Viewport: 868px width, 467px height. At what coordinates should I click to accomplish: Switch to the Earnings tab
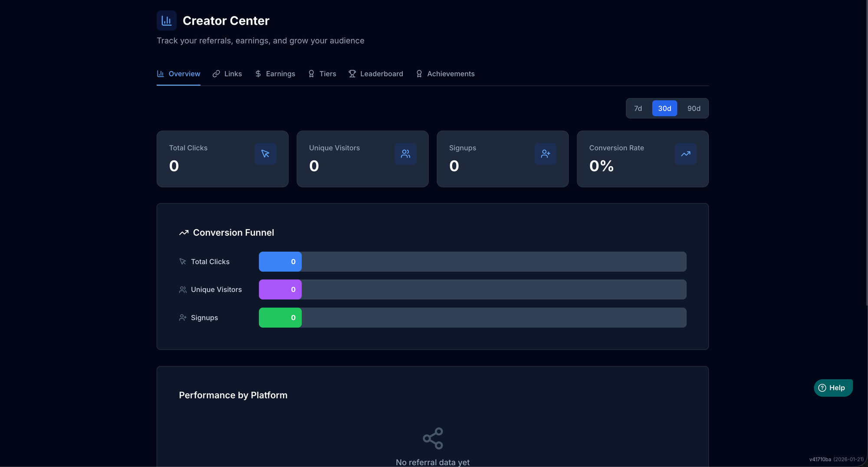coord(275,74)
